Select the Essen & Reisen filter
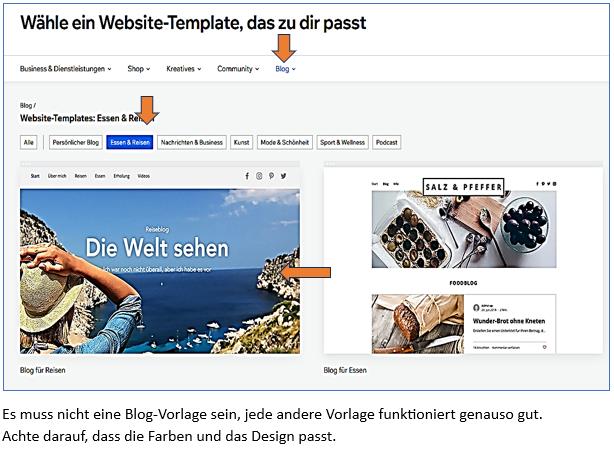Image resolution: width=614 pixels, height=458 pixels. (130, 142)
